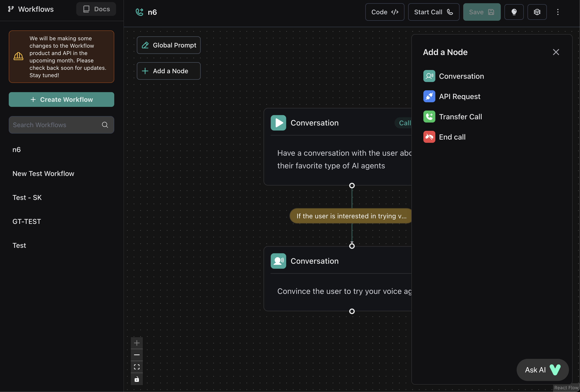Close the Add a Node panel

(x=556, y=52)
